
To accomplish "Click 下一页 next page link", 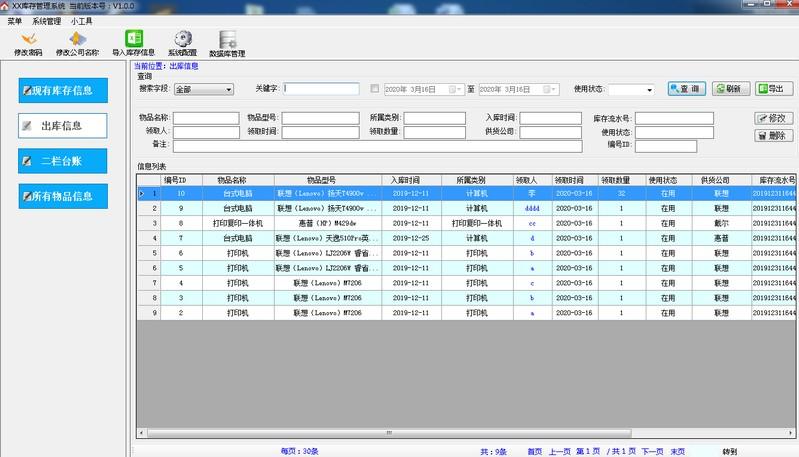I will tap(652, 451).
